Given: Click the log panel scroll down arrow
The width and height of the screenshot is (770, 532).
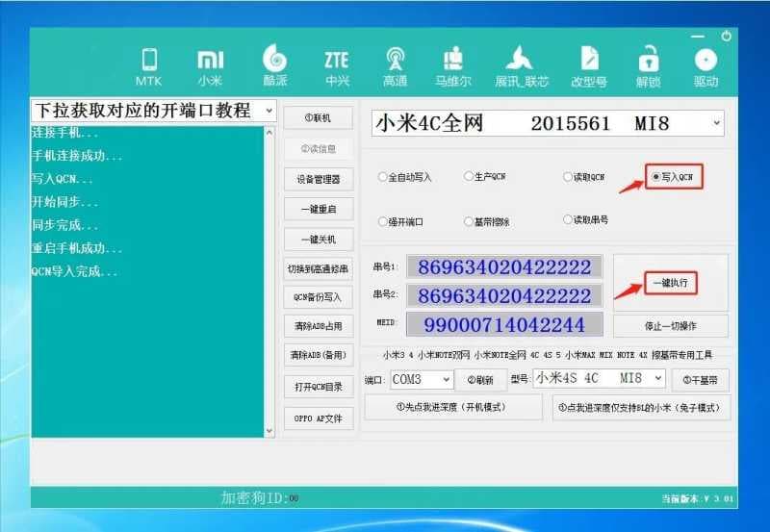Looking at the screenshot, I should tap(269, 430).
